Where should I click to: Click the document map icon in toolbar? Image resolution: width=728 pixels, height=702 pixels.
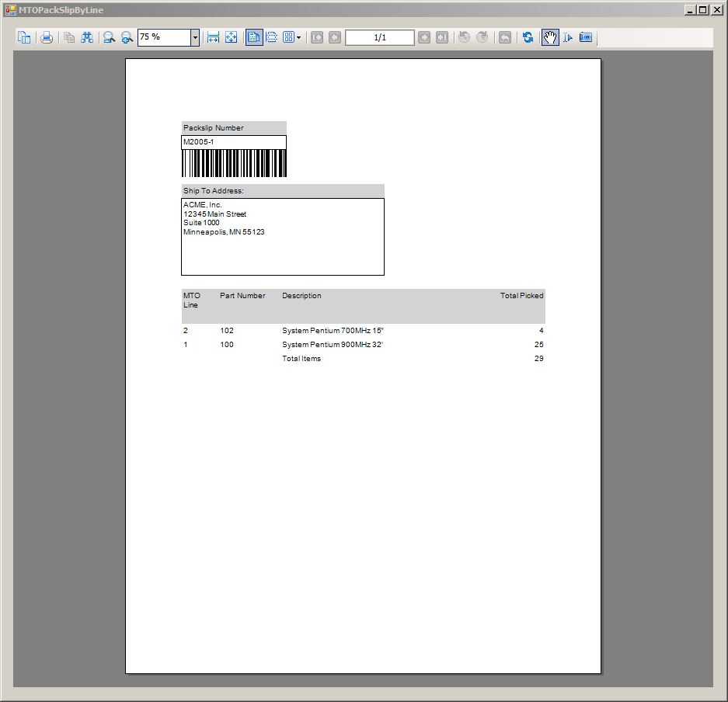(x=24, y=37)
